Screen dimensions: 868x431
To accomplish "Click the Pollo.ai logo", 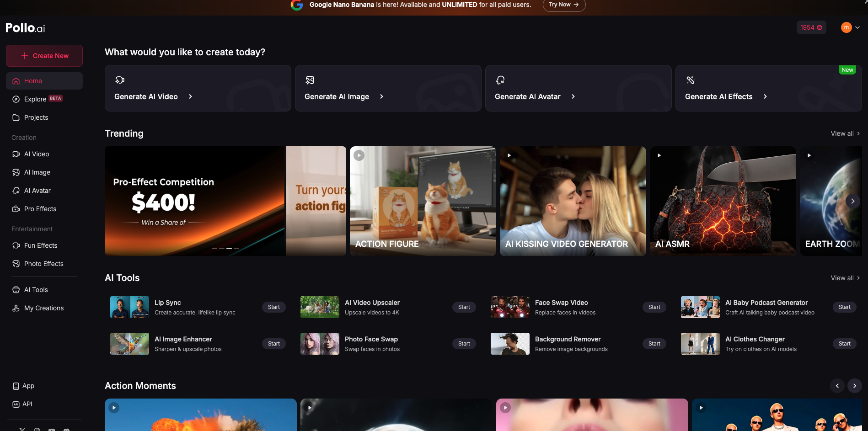I will (25, 28).
